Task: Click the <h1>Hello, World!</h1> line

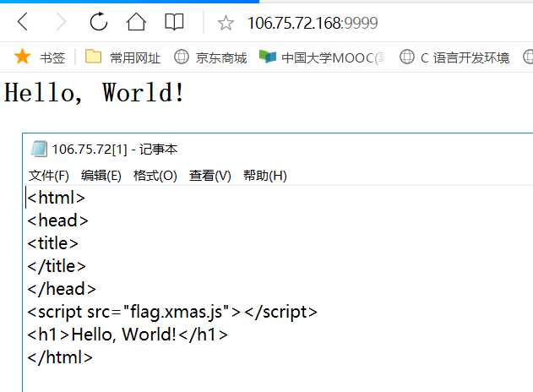Action: click(128, 335)
